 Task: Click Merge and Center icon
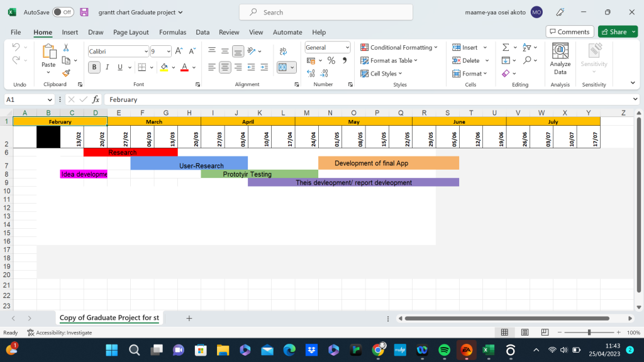[x=282, y=67]
